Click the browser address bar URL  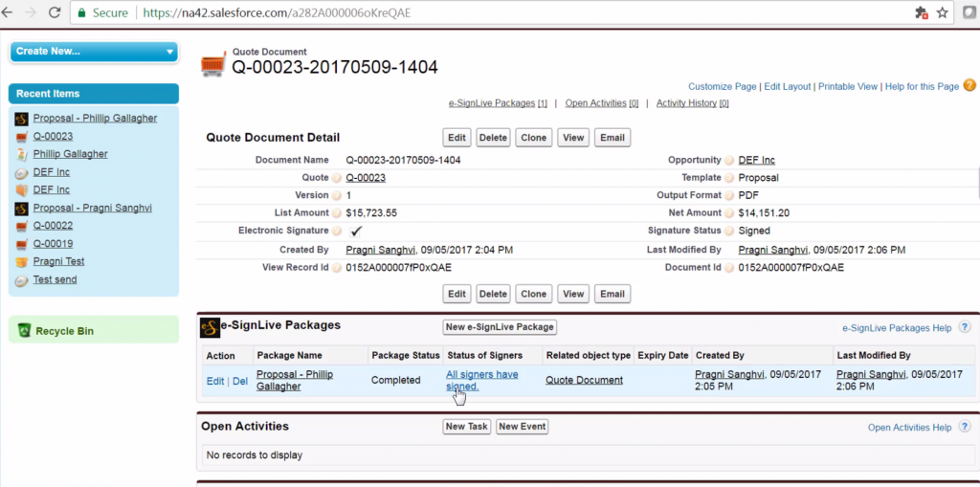277,12
